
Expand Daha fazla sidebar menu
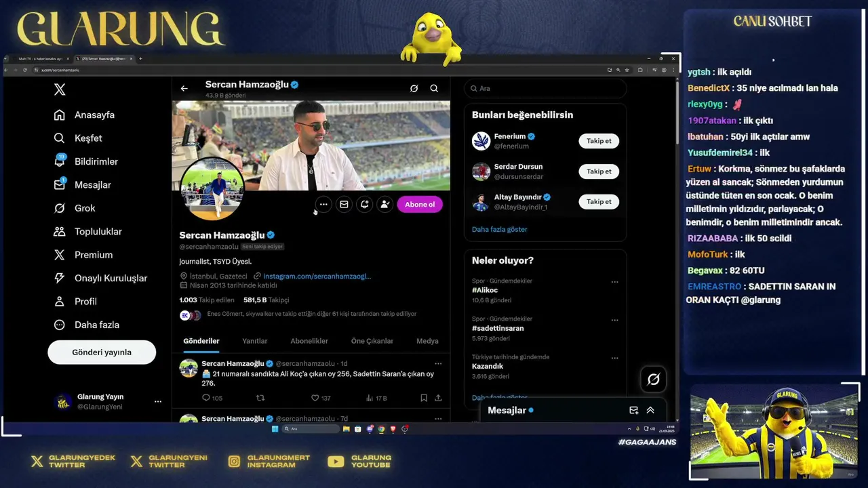86,325
